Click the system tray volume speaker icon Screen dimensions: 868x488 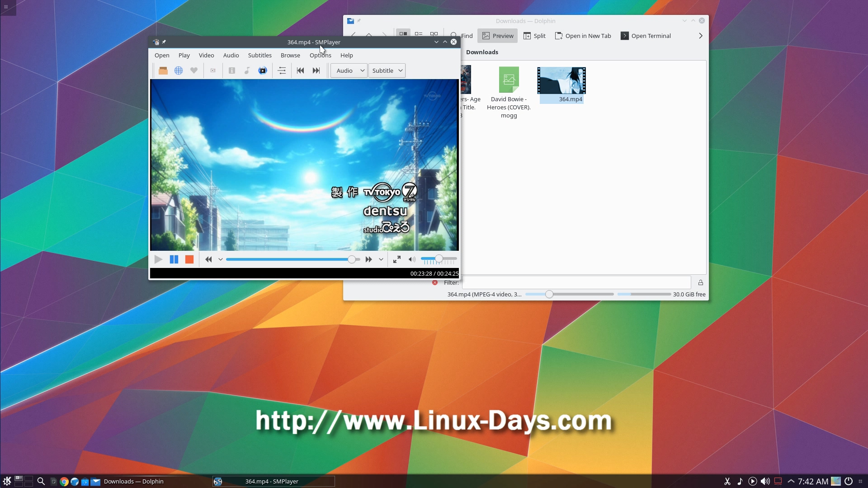pyautogui.click(x=765, y=481)
